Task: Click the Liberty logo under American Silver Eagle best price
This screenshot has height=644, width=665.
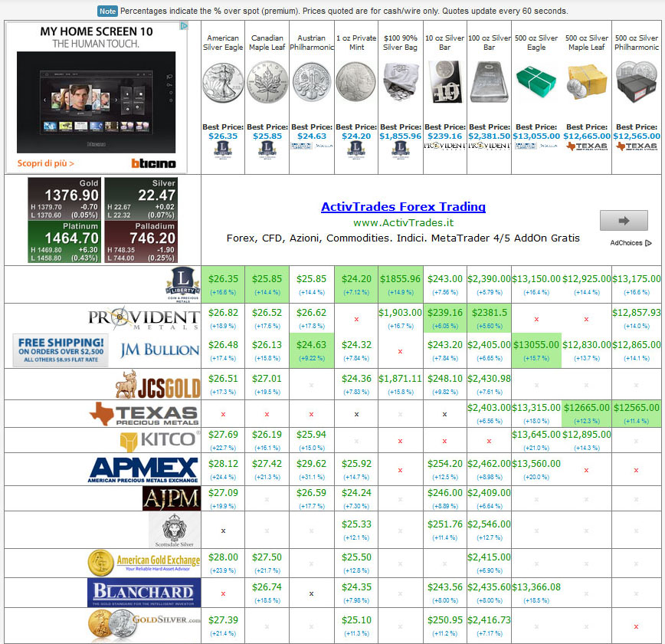Action: click(x=223, y=149)
